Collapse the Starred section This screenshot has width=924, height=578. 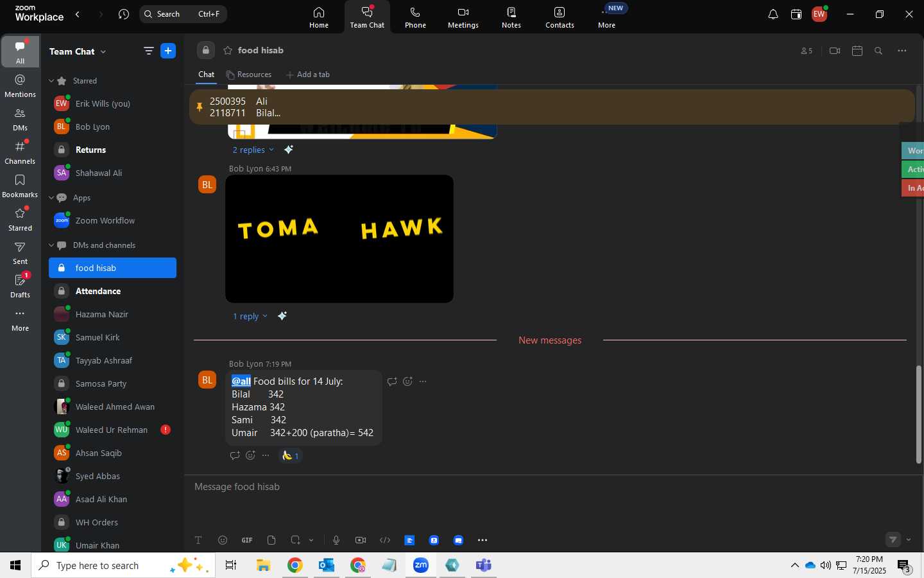click(51, 81)
